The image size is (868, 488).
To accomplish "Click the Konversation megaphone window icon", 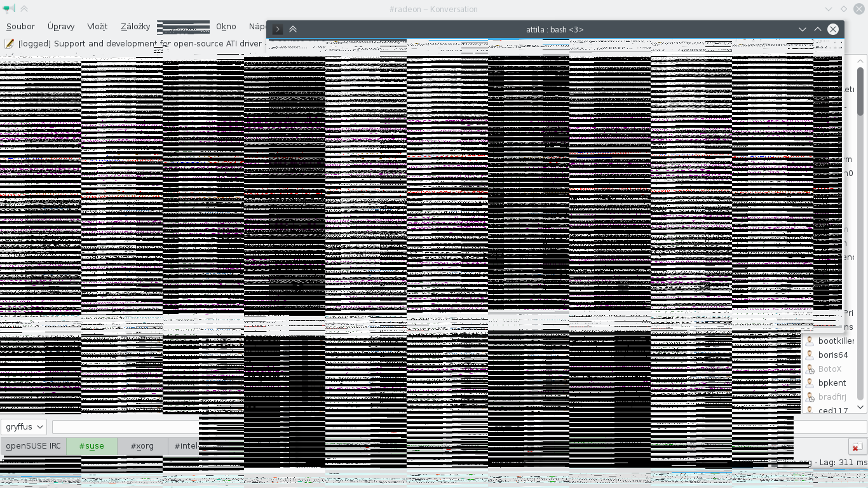I will 8,9.
